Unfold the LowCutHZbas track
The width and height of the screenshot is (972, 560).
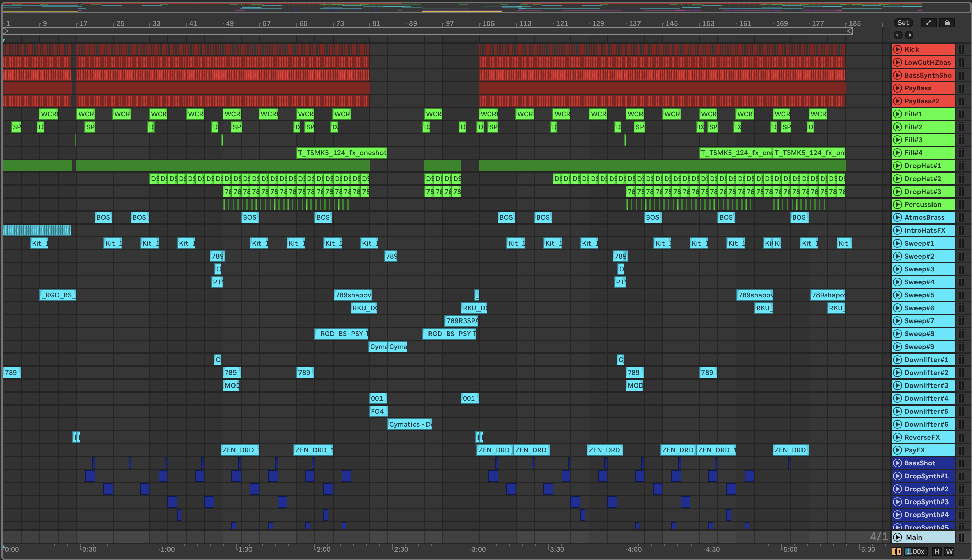point(897,62)
